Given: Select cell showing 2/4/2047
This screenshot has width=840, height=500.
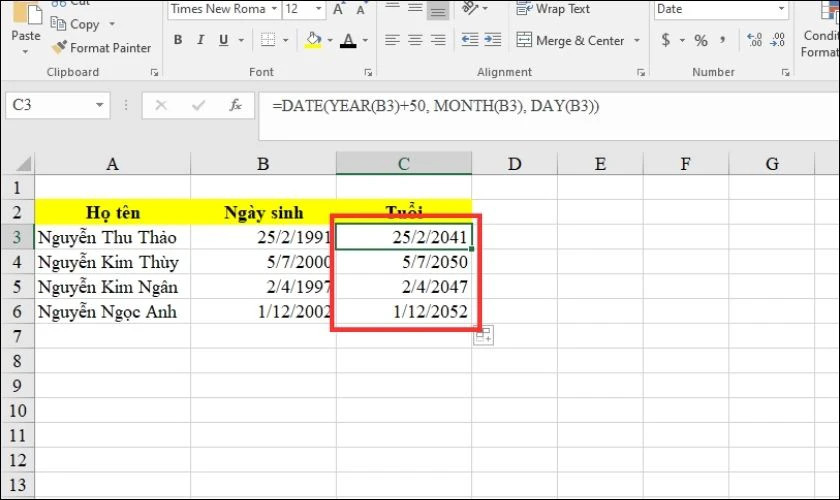Looking at the screenshot, I should [x=404, y=287].
